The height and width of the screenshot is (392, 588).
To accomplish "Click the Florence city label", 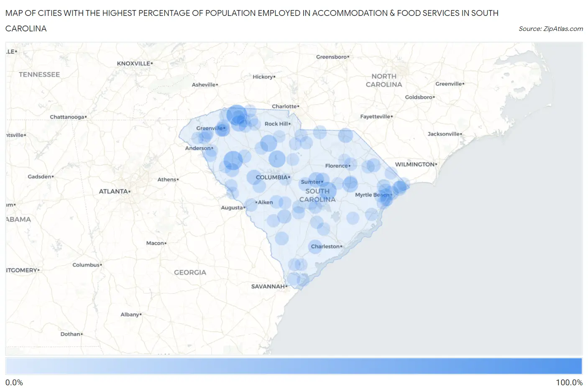I will tap(338, 166).
